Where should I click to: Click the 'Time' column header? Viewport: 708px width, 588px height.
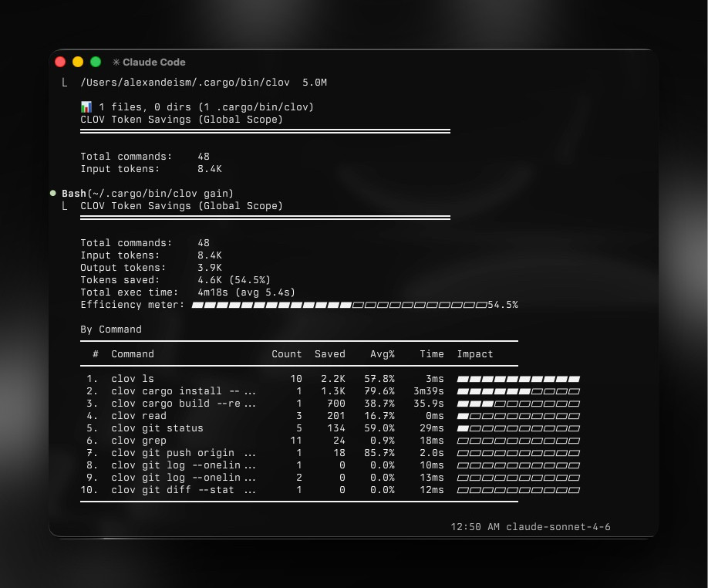point(432,354)
